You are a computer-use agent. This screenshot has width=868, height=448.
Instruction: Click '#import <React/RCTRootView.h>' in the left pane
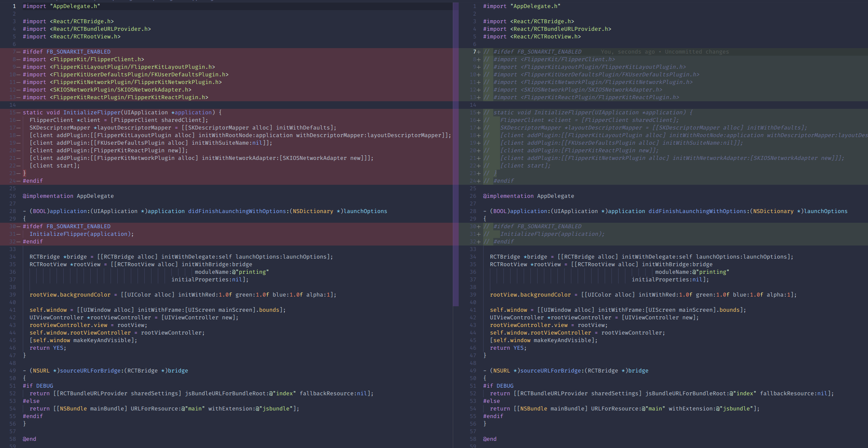coord(72,37)
